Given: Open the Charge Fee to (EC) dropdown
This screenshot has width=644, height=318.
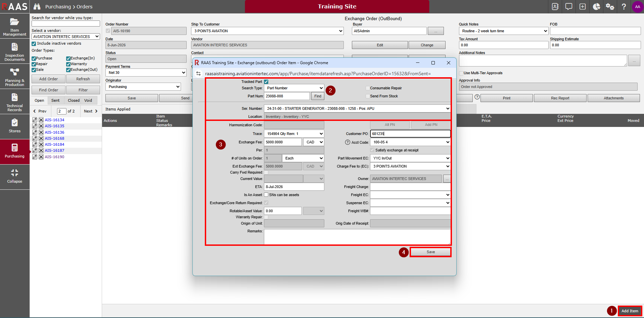Looking at the screenshot, I should [x=410, y=166].
